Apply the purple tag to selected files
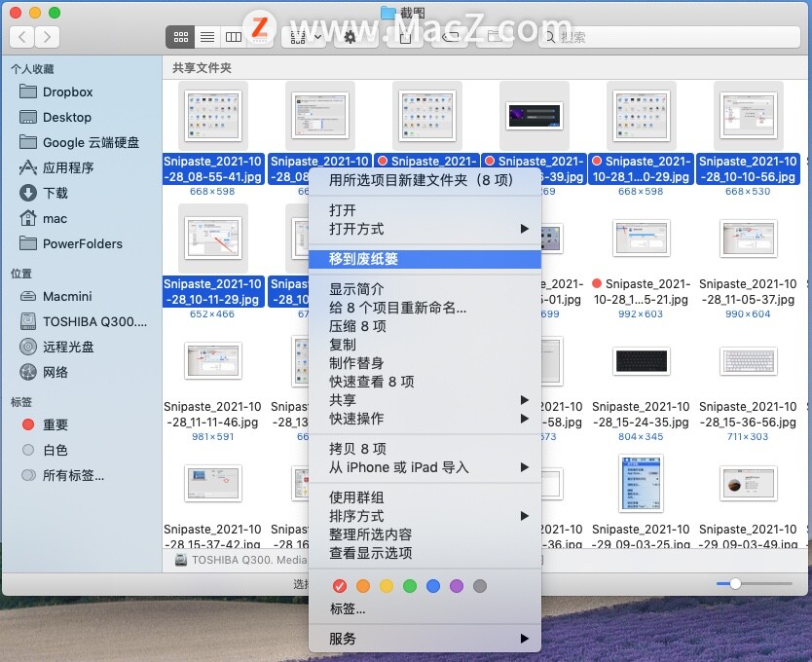Screen dimensions: 812x662 [x=457, y=586]
